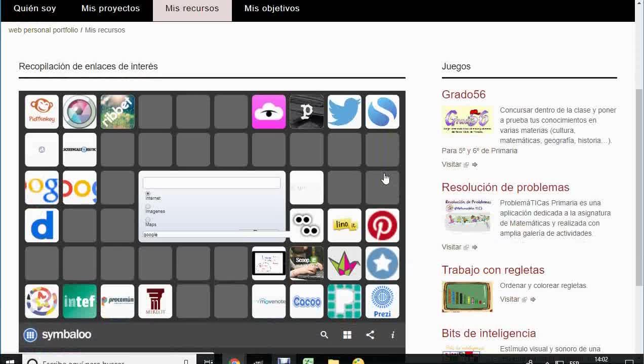Open the blue letter d tile

coord(42,226)
